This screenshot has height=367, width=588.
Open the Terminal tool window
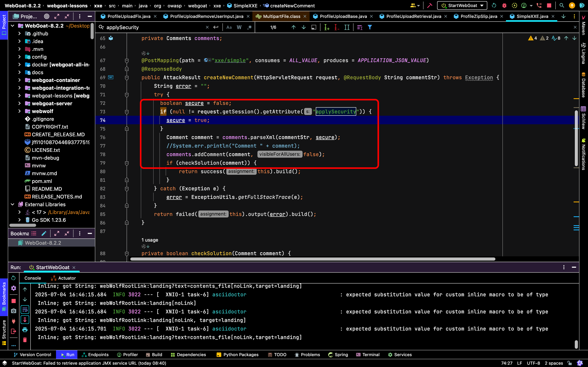click(368, 355)
